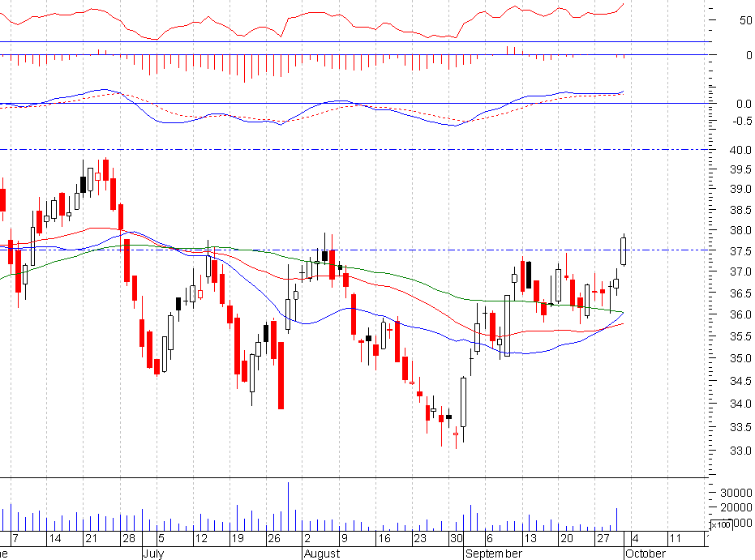Select the date label 4
The image size is (755, 560).
point(635,538)
